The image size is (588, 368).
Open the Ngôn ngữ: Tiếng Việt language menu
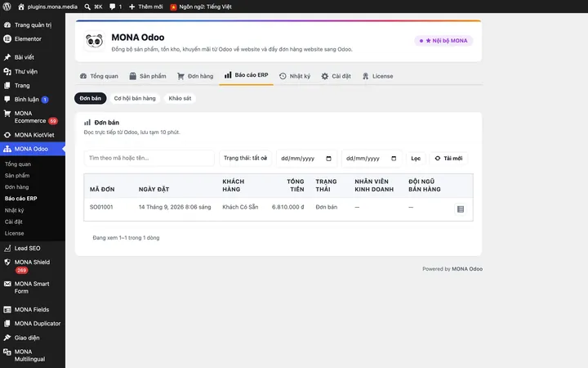pyautogui.click(x=201, y=7)
